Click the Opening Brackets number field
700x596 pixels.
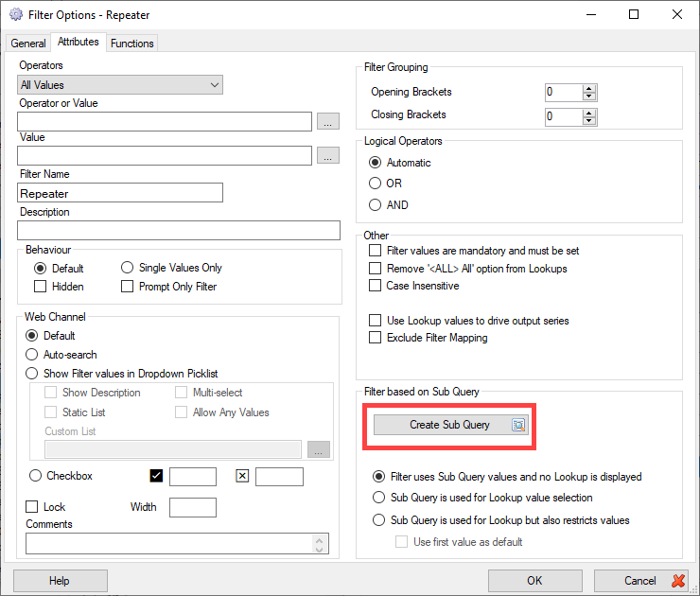coord(564,93)
